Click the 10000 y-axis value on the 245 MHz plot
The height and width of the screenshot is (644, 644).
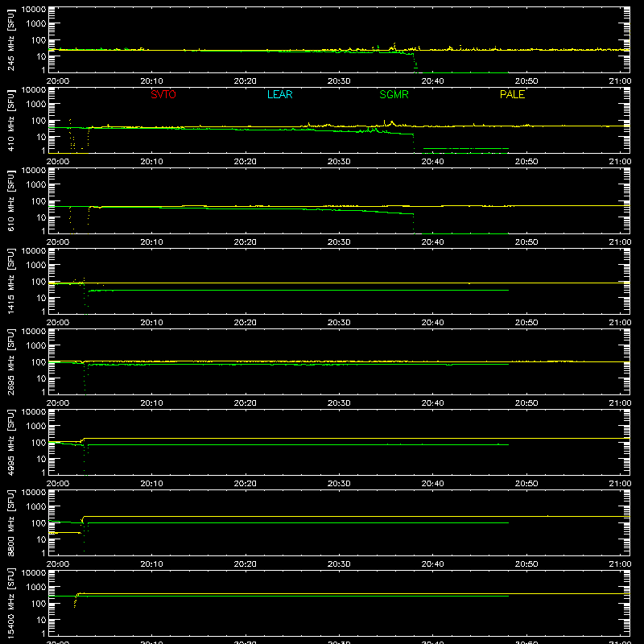tap(34, 10)
